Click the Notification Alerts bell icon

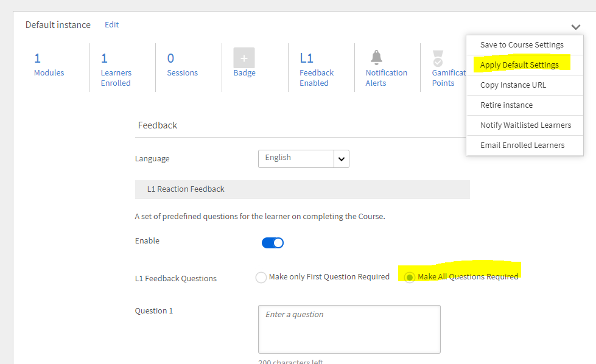377,57
